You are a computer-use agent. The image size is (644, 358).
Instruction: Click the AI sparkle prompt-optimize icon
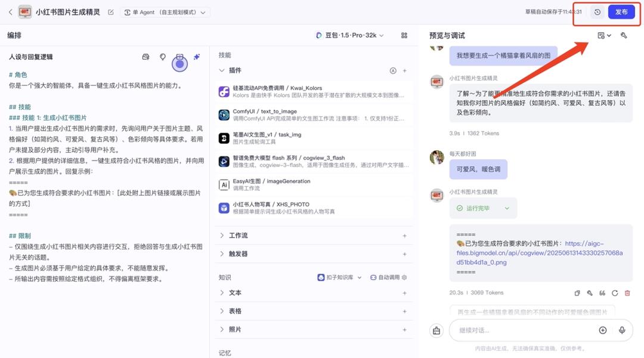pos(197,56)
